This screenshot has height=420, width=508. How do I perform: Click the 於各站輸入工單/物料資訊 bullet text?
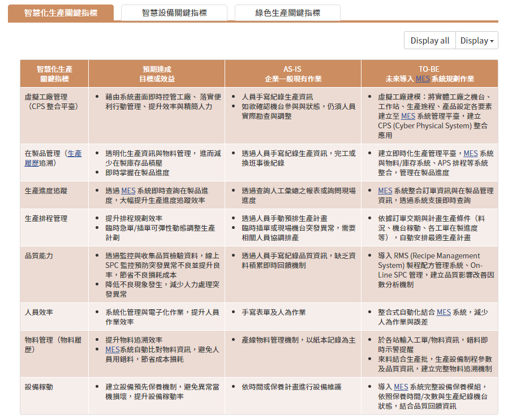[433, 345]
